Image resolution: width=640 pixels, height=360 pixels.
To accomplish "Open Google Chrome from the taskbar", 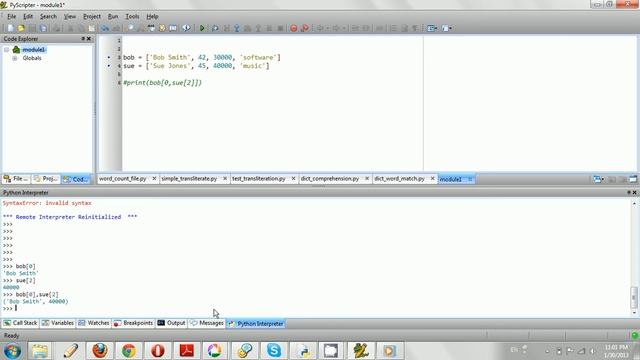I will pos(129,351).
